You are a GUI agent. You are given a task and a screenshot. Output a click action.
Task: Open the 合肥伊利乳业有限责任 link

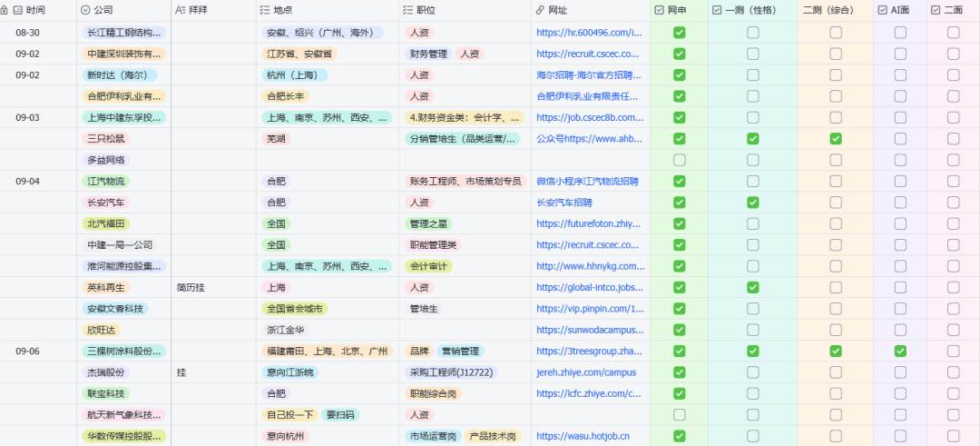click(588, 96)
